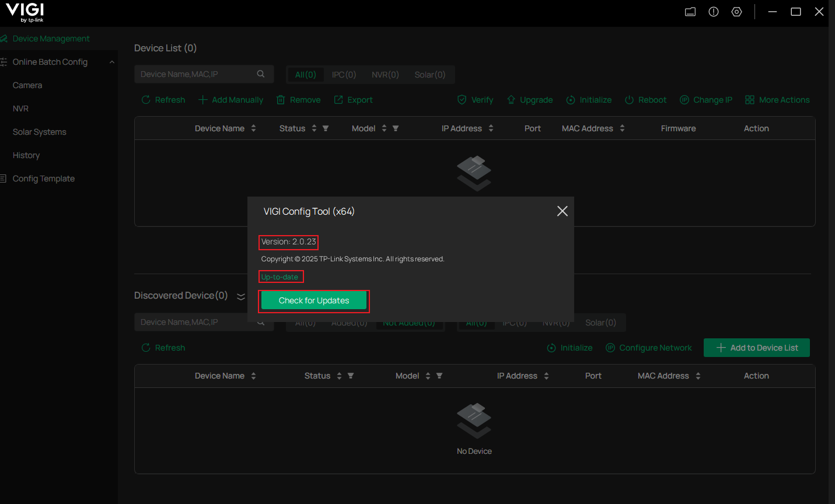Click the Upgrade toolbar action

(530, 100)
